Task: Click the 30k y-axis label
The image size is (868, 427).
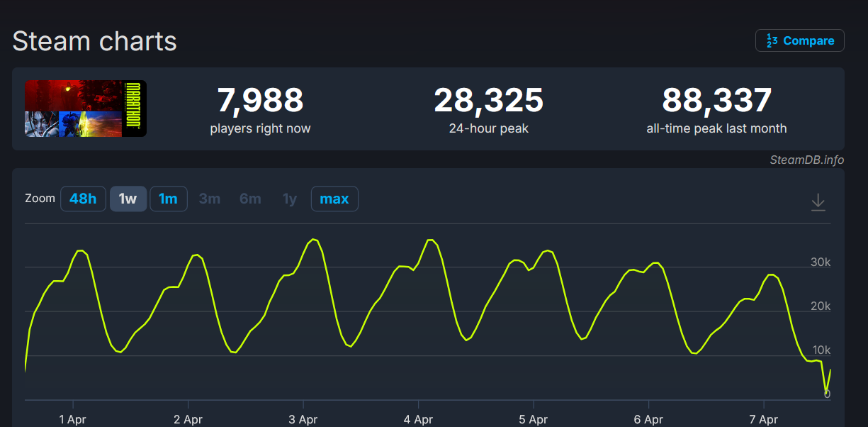Action: [x=821, y=262]
